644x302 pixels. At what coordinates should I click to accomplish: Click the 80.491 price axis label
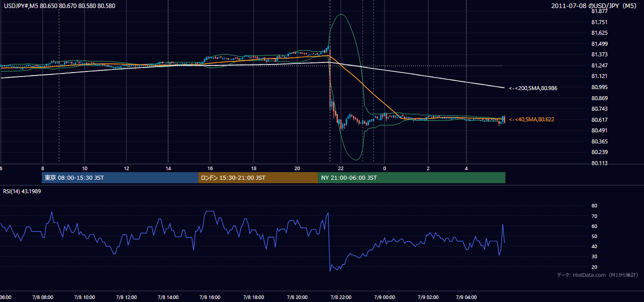pyautogui.click(x=599, y=131)
